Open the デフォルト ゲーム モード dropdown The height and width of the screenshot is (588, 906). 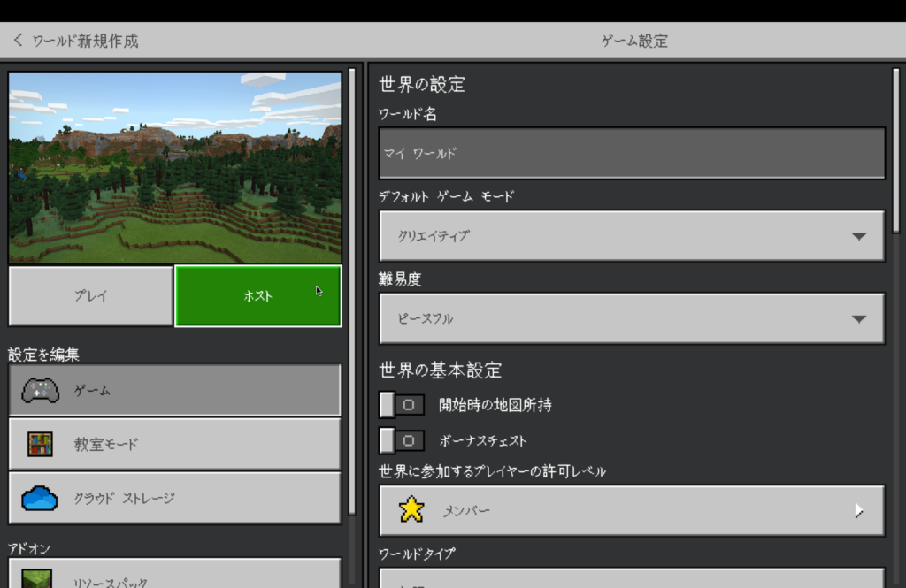pyautogui.click(x=632, y=236)
